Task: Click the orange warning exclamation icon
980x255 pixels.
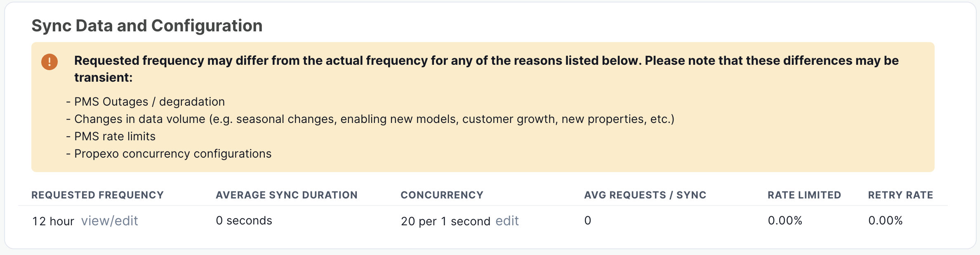Action: tap(49, 62)
